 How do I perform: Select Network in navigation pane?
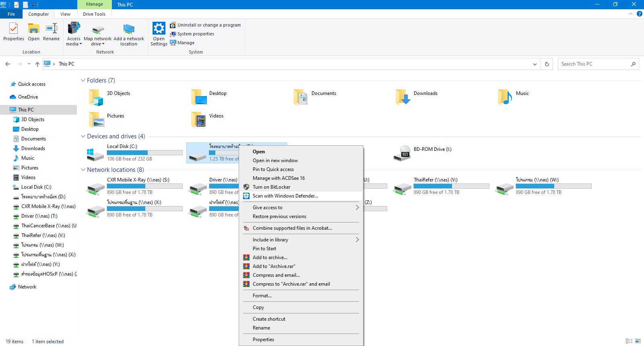27,287
